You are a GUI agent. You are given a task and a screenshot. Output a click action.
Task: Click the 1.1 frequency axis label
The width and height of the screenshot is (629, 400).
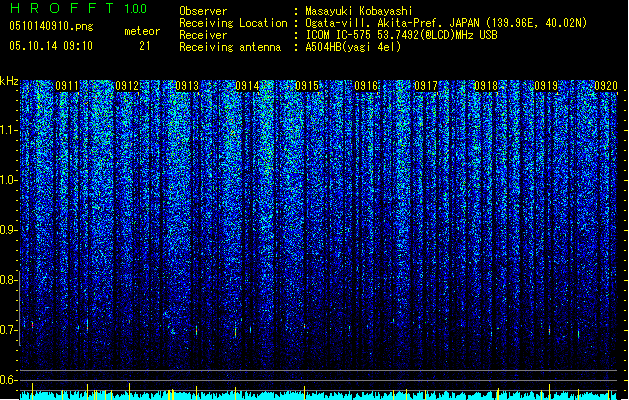tap(9, 130)
